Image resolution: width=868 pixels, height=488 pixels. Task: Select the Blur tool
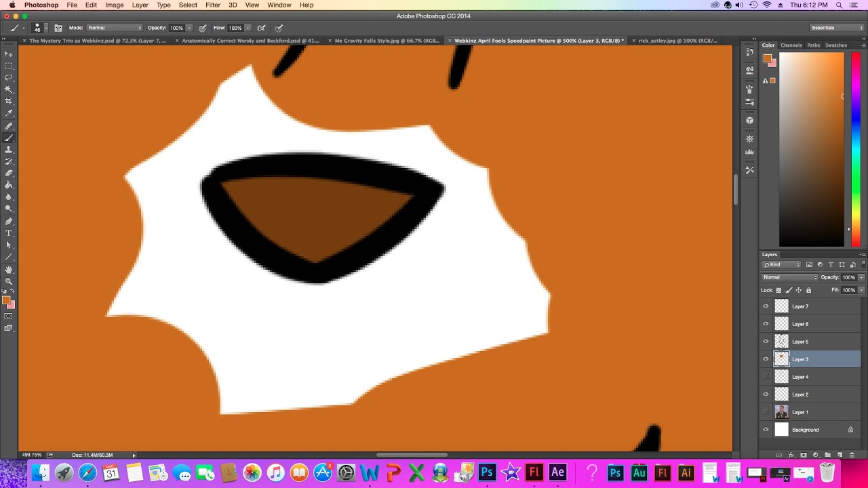click(9, 197)
